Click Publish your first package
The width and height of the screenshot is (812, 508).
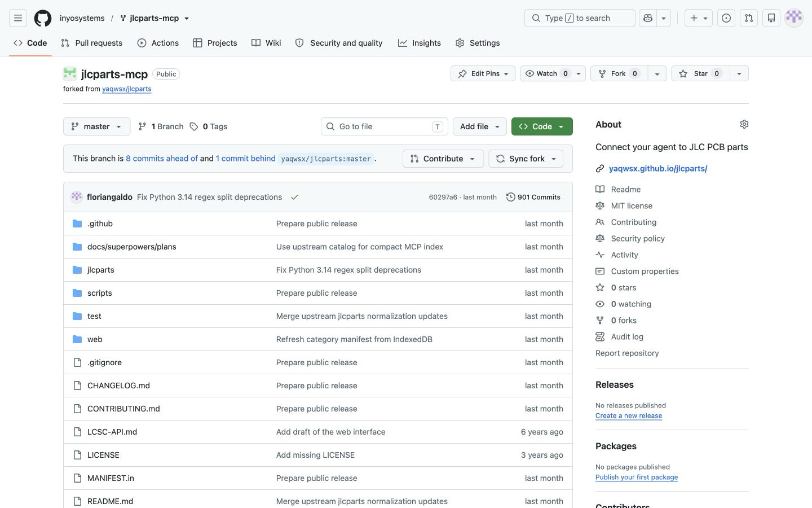click(x=637, y=477)
